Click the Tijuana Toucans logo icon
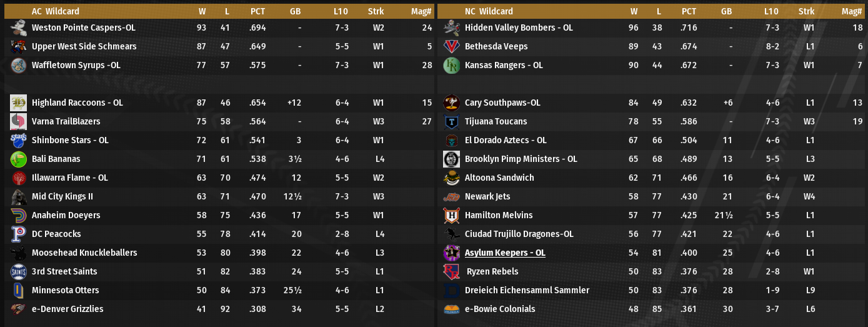This screenshot has height=327, width=868. pos(451,121)
